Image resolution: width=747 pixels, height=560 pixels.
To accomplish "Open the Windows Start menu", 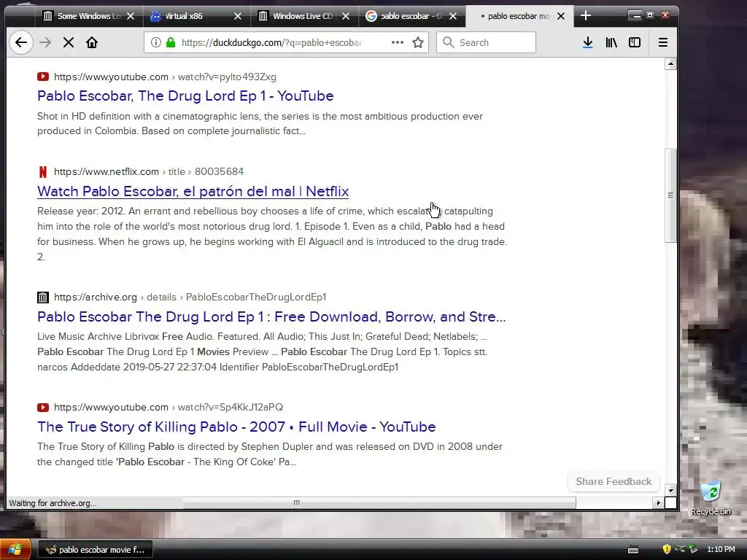I will [x=15, y=550].
